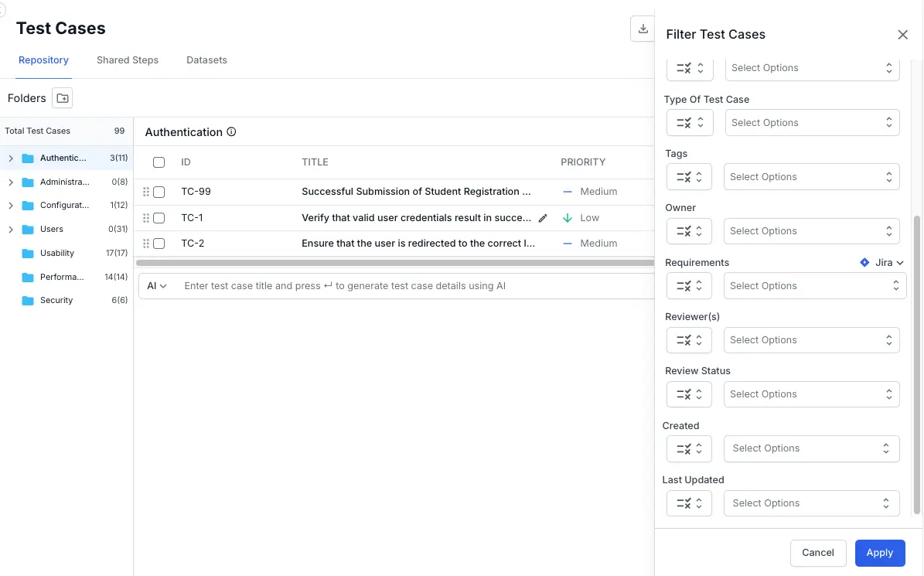Click the download icon button near the top
The width and height of the screenshot is (924, 576).
643,29
